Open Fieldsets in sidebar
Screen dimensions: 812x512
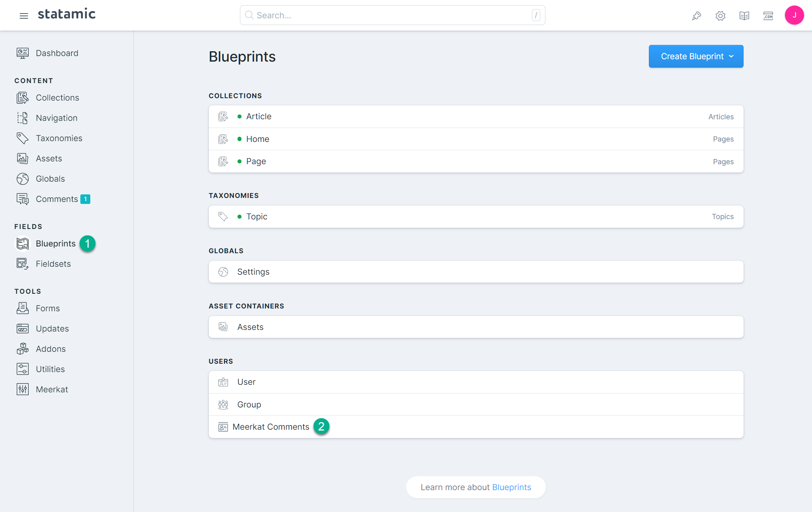(x=53, y=264)
